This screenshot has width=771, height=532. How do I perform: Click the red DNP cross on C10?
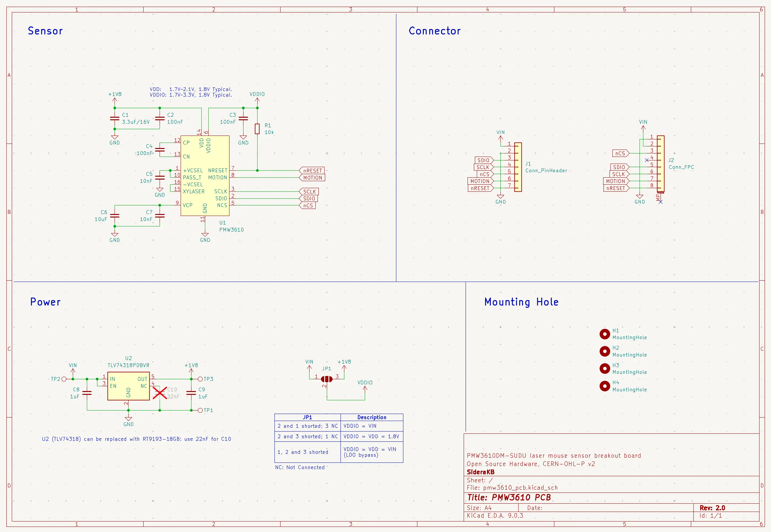pyautogui.click(x=160, y=393)
